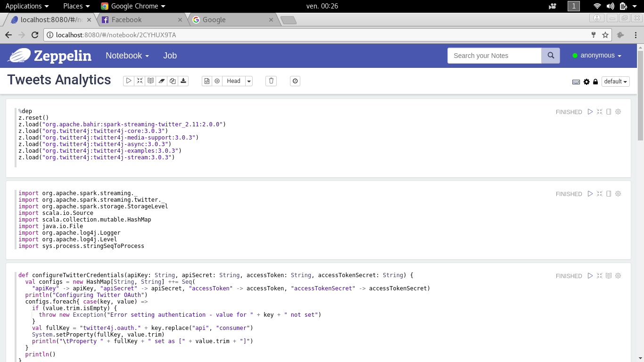Toggle editor visibility in configureTwitterCredentials paragraph
Screen dimensions: 644x362
tap(600, 276)
